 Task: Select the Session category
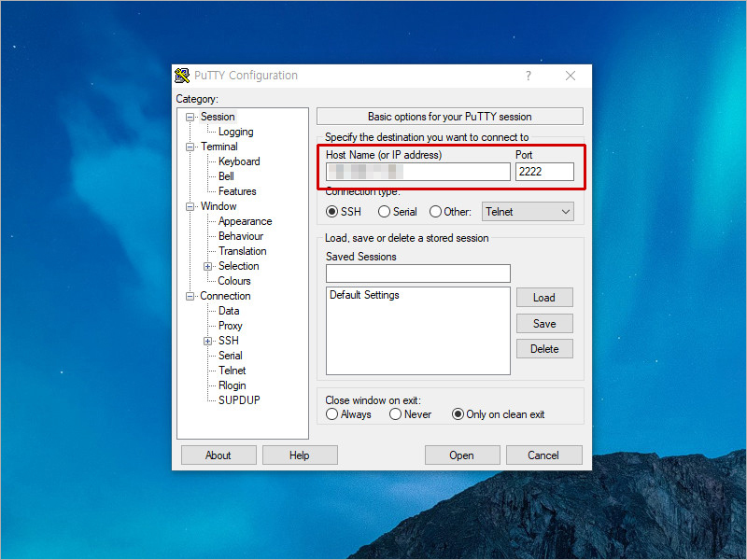[218, 117]
